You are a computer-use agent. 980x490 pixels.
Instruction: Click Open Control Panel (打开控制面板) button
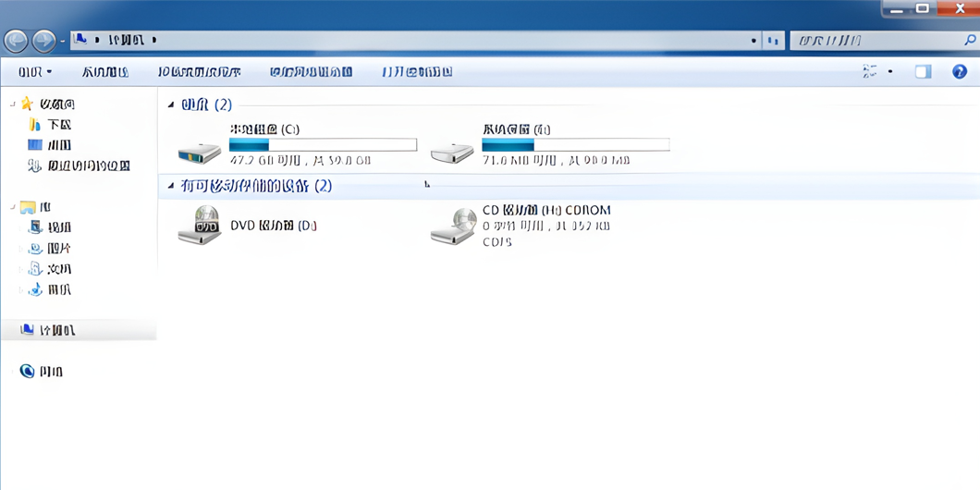(417, 71)
